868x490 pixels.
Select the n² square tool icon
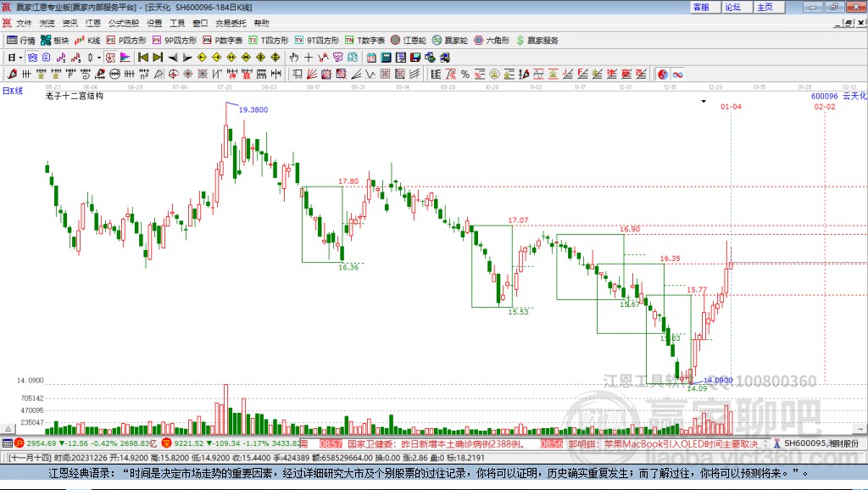(x=144, y=75)
